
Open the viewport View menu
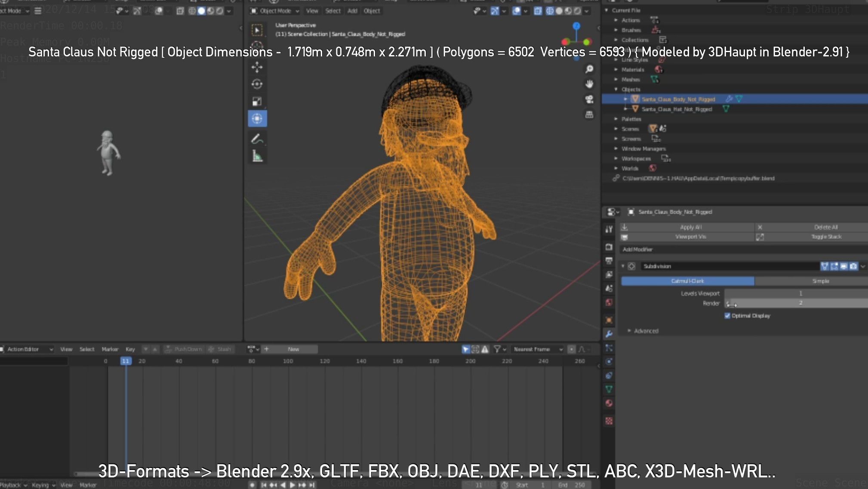click(x=312, y=11)
